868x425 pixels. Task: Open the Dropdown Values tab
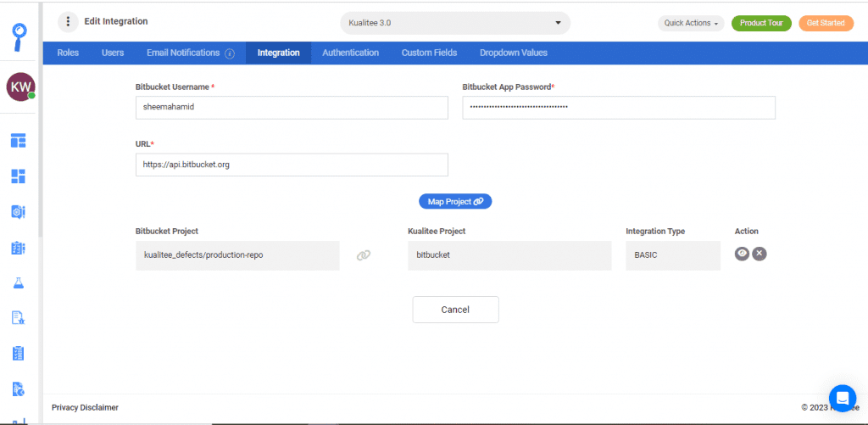tap(514, 53)
